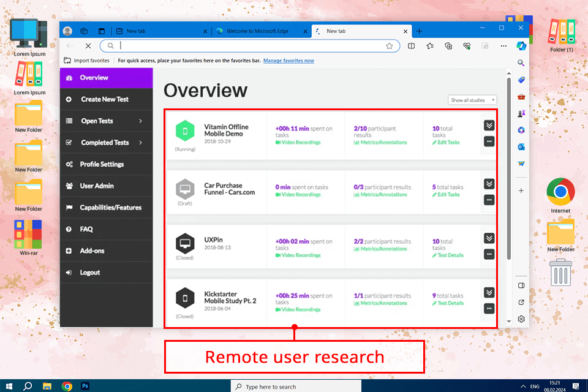Open more options for UXPin study
Viewport: 588px width, 392px height.
(x=489, y=254)
